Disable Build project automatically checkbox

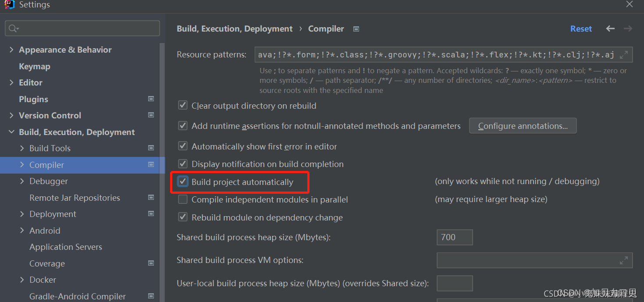pos(183,181)
